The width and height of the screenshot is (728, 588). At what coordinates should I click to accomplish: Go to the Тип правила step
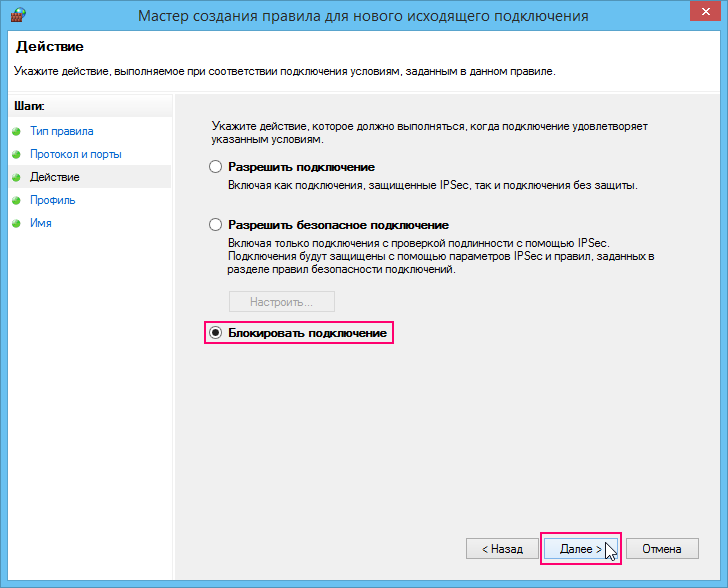pyautogui.click(x=62, y=131)
